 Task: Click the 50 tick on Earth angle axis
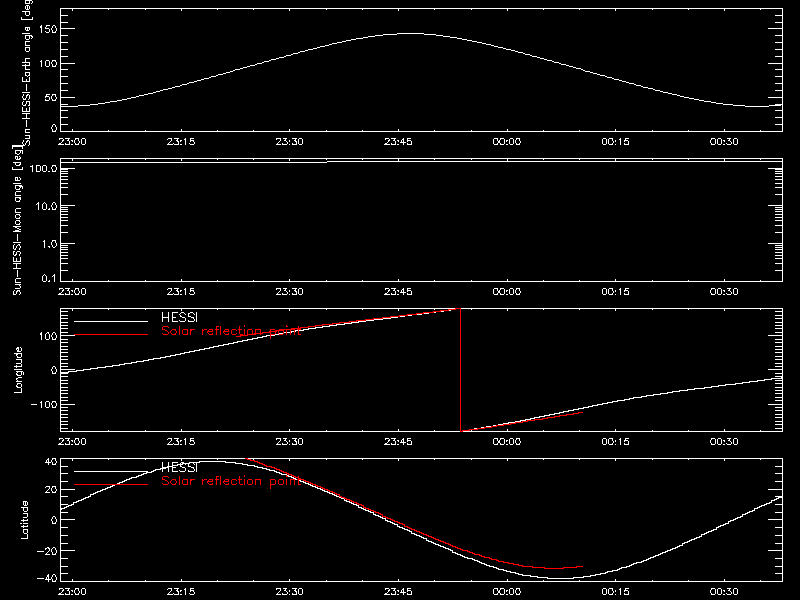(x=51, y=97)
